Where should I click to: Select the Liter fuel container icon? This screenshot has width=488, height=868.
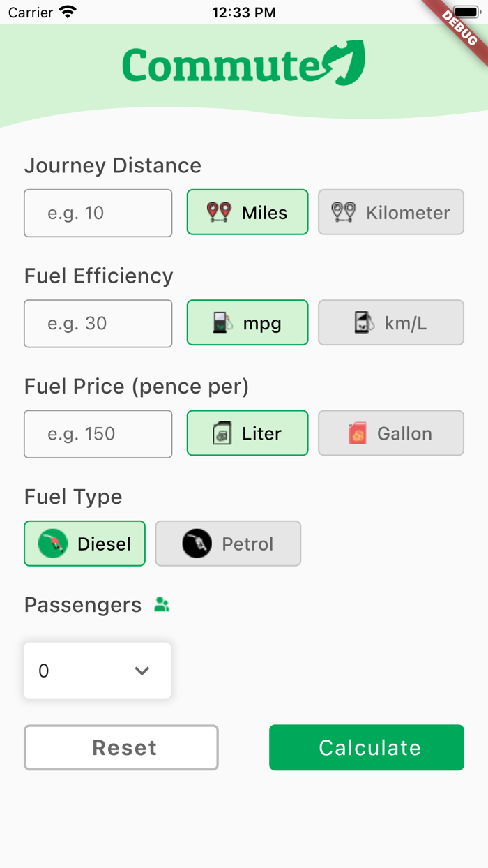222,433
